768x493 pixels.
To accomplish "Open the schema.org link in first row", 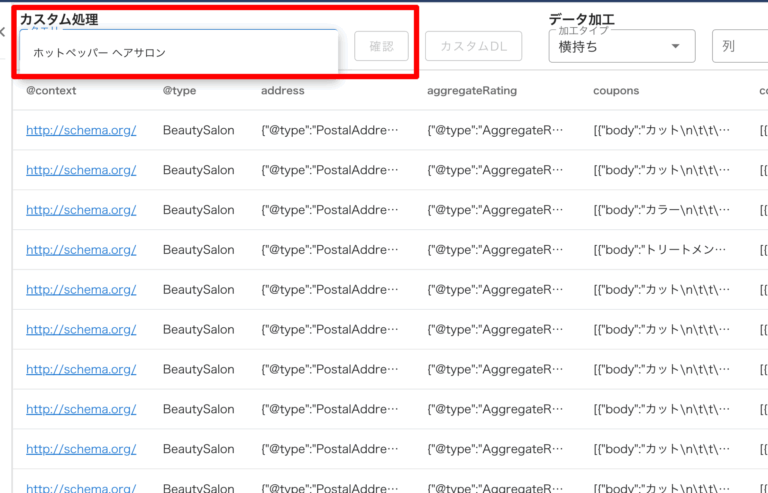I will 81,130.
